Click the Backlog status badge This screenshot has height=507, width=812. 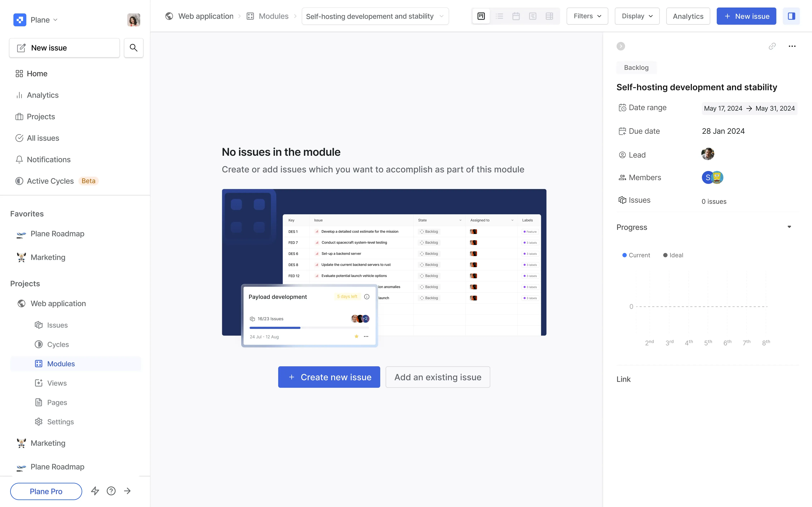pos(636,68)
